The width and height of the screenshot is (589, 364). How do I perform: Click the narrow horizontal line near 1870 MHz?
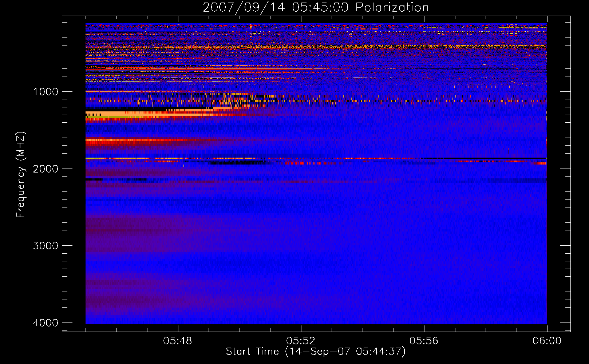(x=316, y=158)
